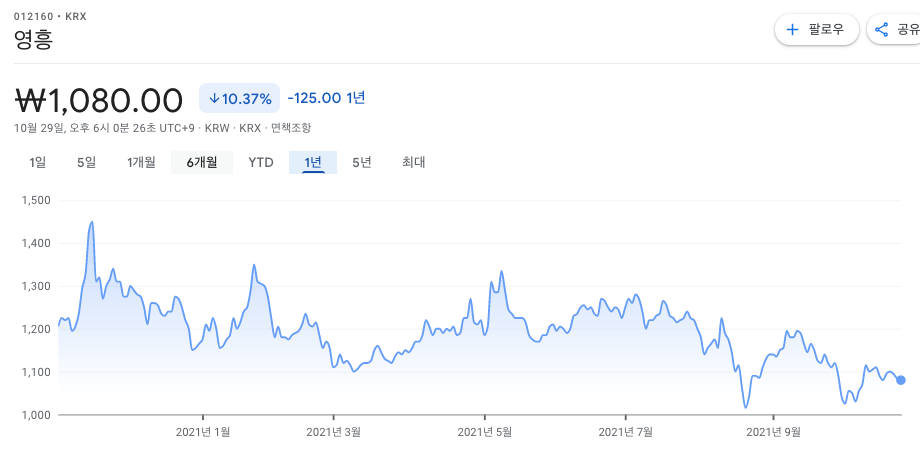Image resolution: width=920 pixels, height=454 pixels.
Task: Select the 5일 time range tab
Action: 86,162
